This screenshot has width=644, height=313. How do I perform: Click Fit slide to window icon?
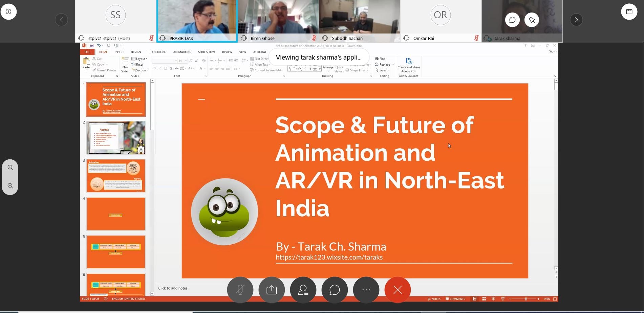click(x=555, y=299)
